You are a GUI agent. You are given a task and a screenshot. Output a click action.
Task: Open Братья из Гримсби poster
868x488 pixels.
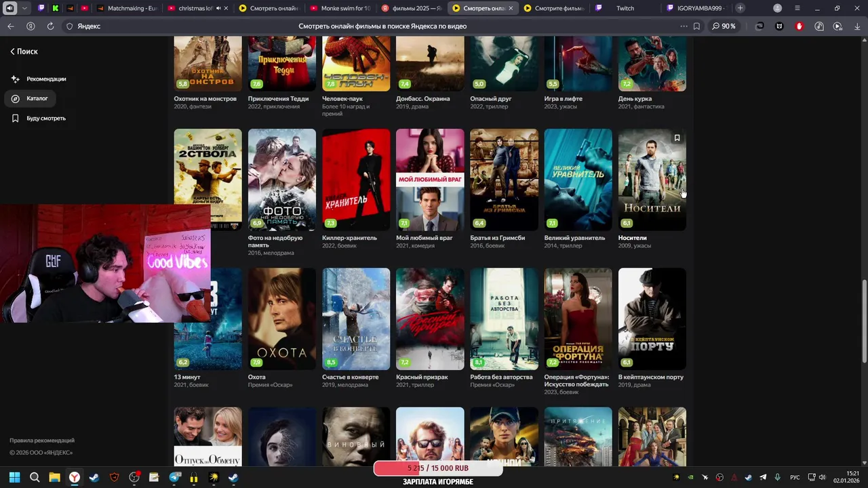[504, 180]
